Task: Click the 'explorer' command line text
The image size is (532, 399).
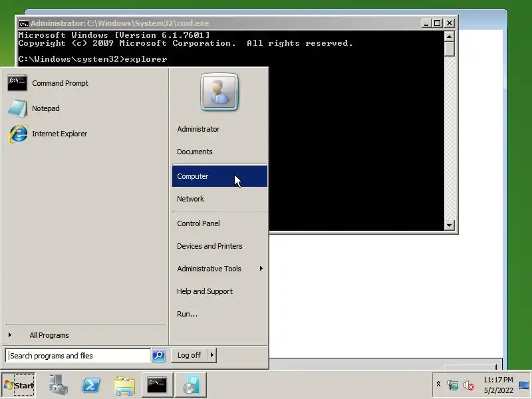Action: tap(146, 59)
